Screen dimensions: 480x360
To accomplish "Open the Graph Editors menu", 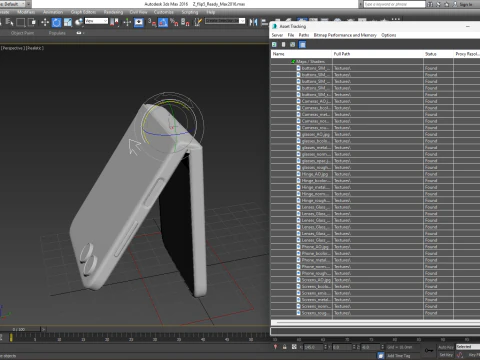I will (x=83, y=12).
